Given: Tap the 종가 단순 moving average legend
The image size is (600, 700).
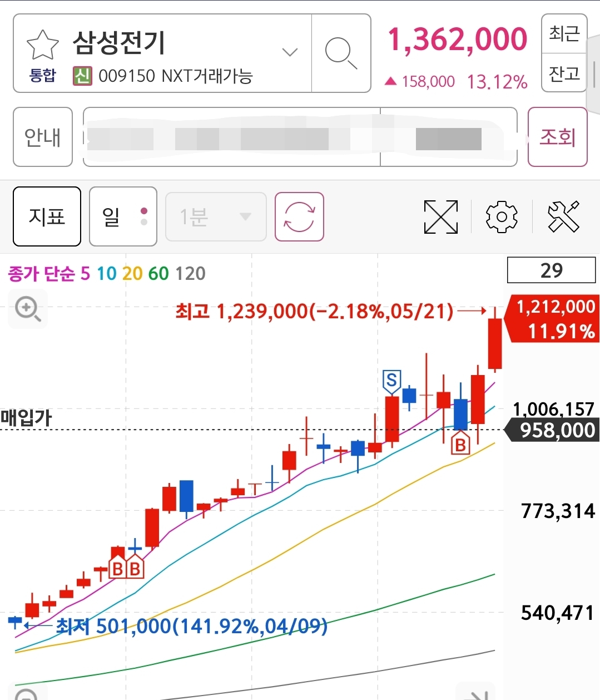Looking at the screenshot, I should point(41,273).
